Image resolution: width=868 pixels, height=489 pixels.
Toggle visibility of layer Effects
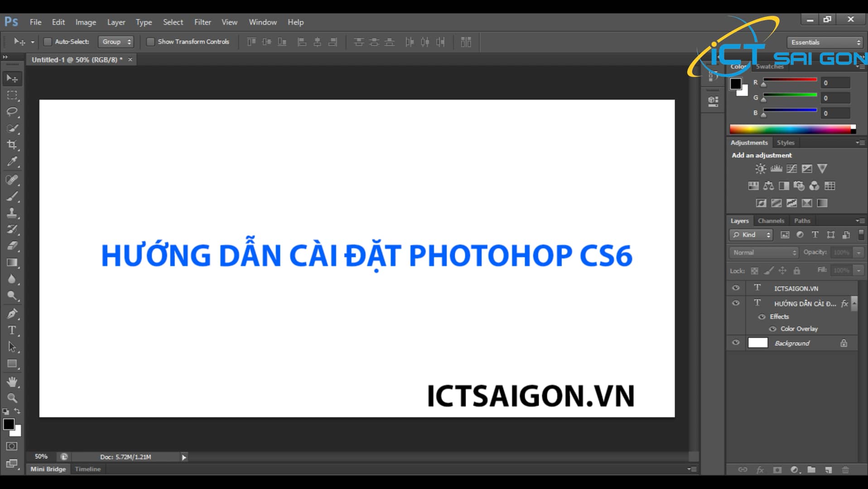click(762, 317)
